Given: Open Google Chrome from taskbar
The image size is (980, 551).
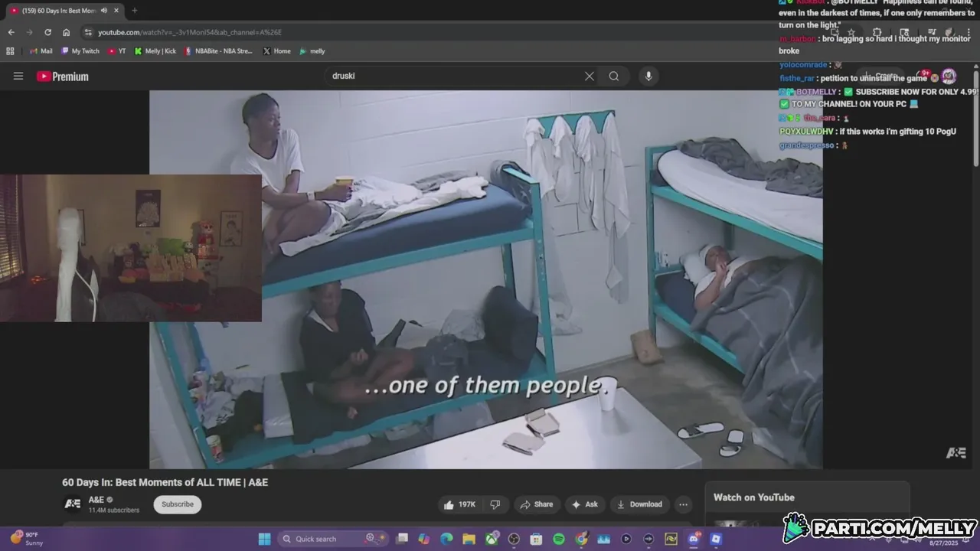Looking at the screenshot, I should pyautogui.click(x=581, y=539).
